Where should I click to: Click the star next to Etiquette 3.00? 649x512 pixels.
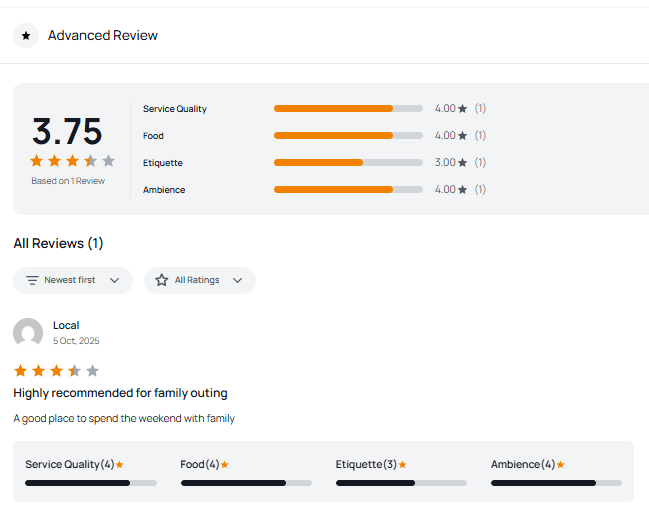click(x=462, y=163)
